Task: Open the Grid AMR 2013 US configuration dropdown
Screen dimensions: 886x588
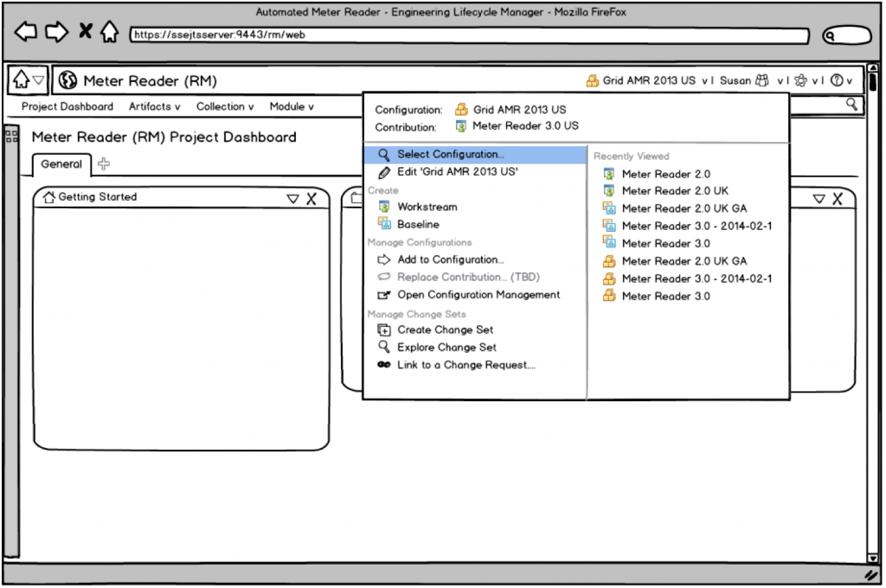Action: (648, 80)
